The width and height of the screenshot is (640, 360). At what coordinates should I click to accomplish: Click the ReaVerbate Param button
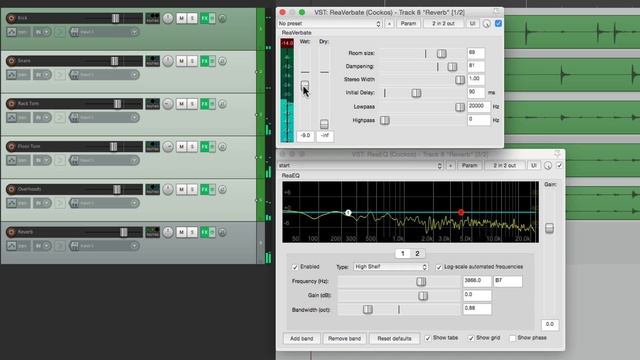408,24
